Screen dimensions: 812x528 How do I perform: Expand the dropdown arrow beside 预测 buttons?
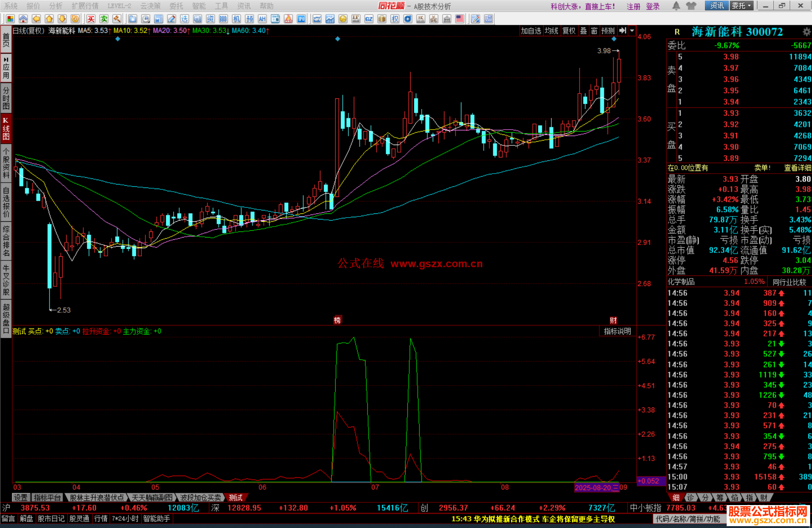pyautogui.click(x=632, y=31)
